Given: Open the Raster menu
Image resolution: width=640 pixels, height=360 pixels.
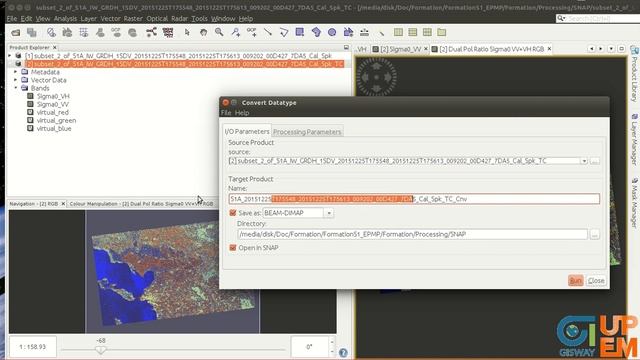Looking at the screenshot, I should 133,19.
